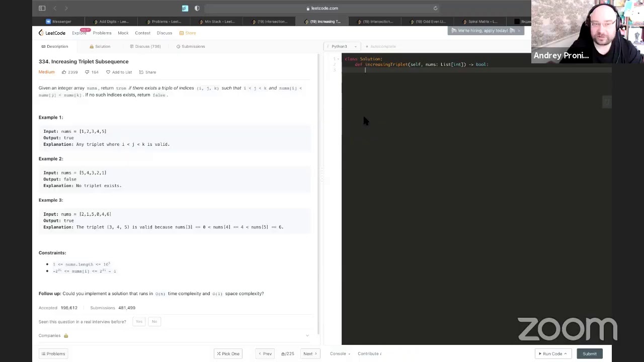Switch to the Problems - Leet... browser tab
The width and height of the screenshot is (644, 362).
pyautogui.click(x=164, y=22)
